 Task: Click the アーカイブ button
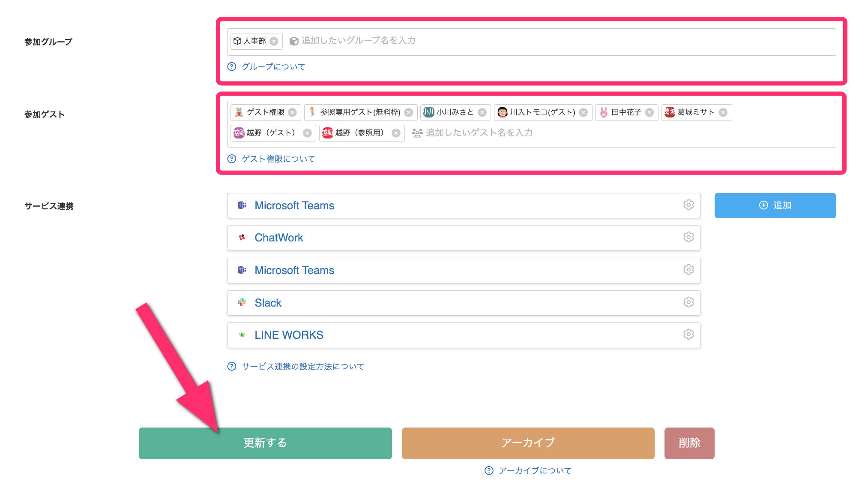[528, 443]
